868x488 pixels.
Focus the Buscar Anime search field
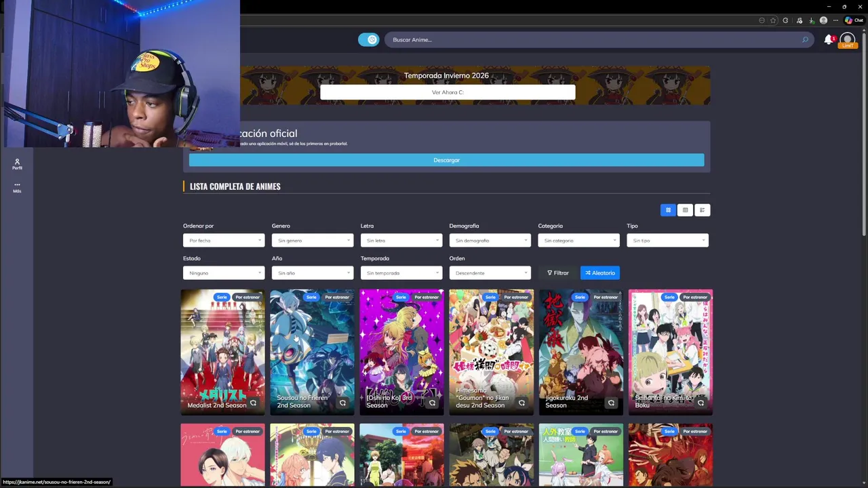click(600, 40)
